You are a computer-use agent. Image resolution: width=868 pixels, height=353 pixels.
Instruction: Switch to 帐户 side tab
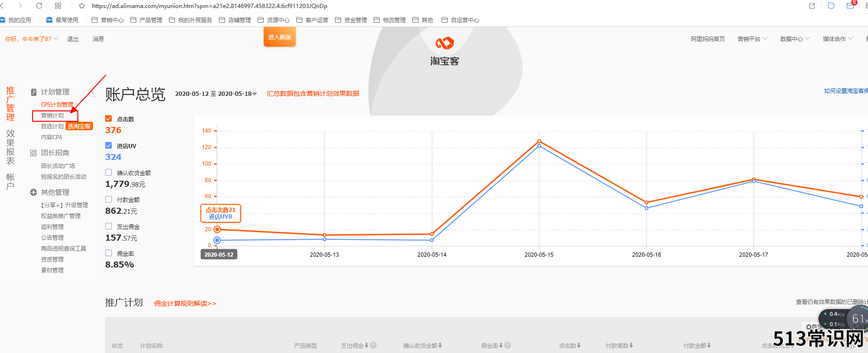click(x=10, y=181)
